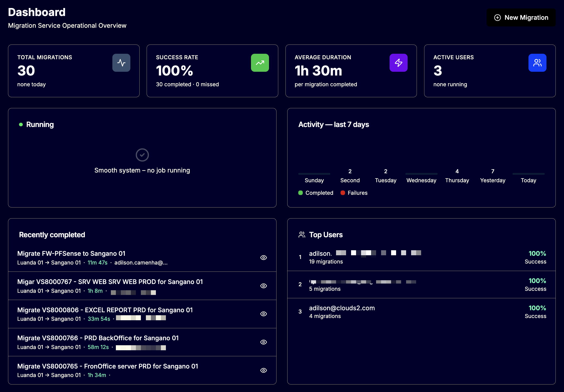
Task: Open view icon for VS8000806 EXCEL REPORT
Action: (x=263, y=314)
